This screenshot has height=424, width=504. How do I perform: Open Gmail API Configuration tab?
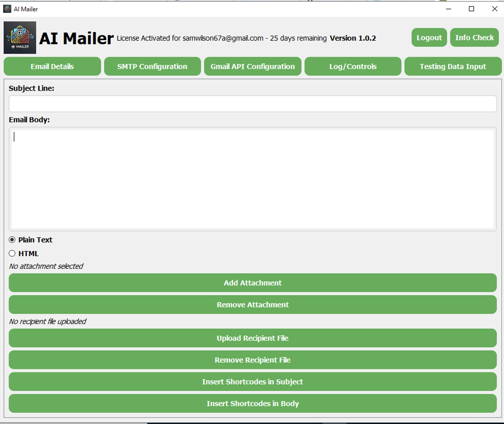pos(253,66)
